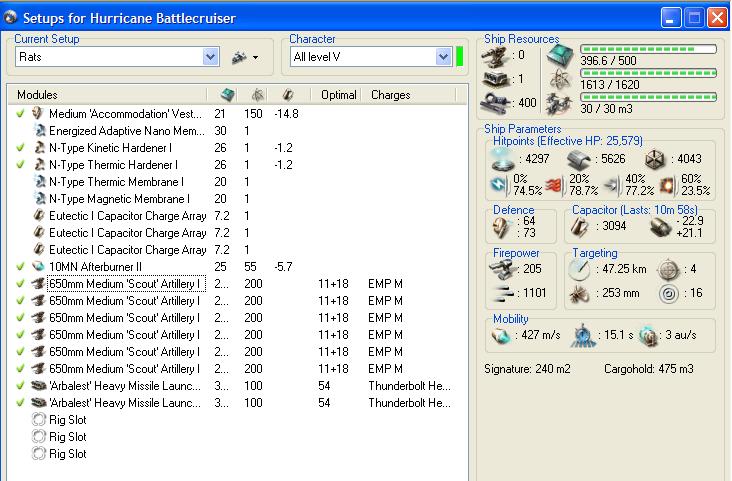The width and height of the screenshot is (732, 481).
Task: Click the armor hitpoints icon
Action: [x=579, y=157]
